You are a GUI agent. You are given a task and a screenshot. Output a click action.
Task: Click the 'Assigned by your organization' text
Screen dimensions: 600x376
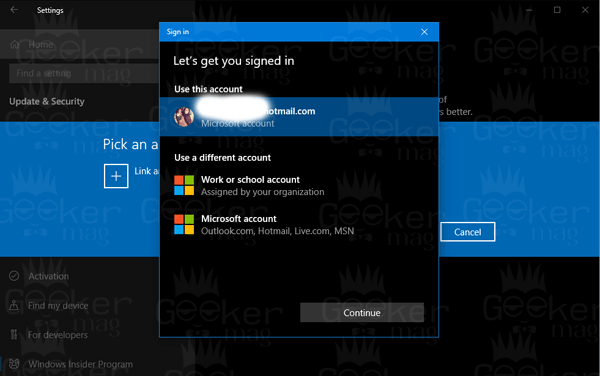pyautogui.click(x=262, y=192)
